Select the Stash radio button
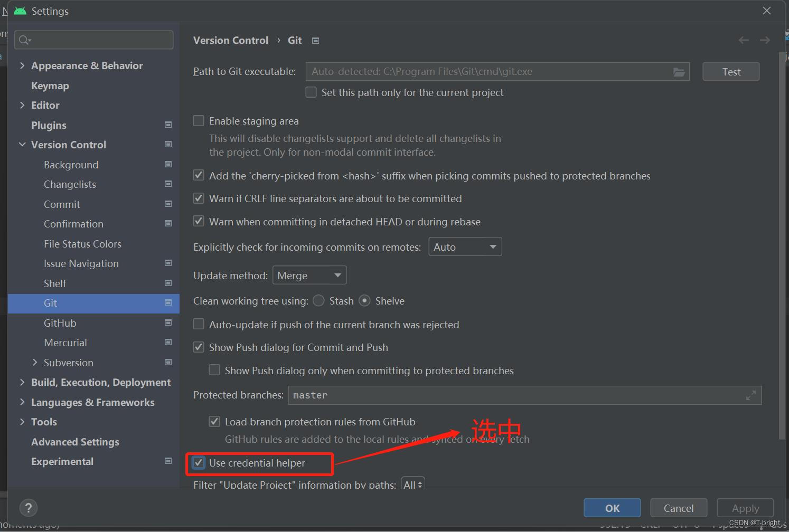 tap(318, 300)
